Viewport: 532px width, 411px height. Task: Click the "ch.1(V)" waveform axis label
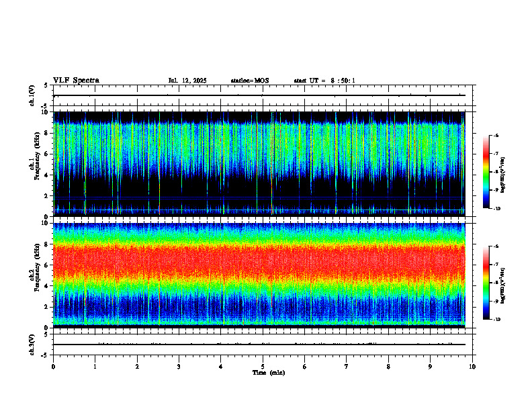(32, 95)
